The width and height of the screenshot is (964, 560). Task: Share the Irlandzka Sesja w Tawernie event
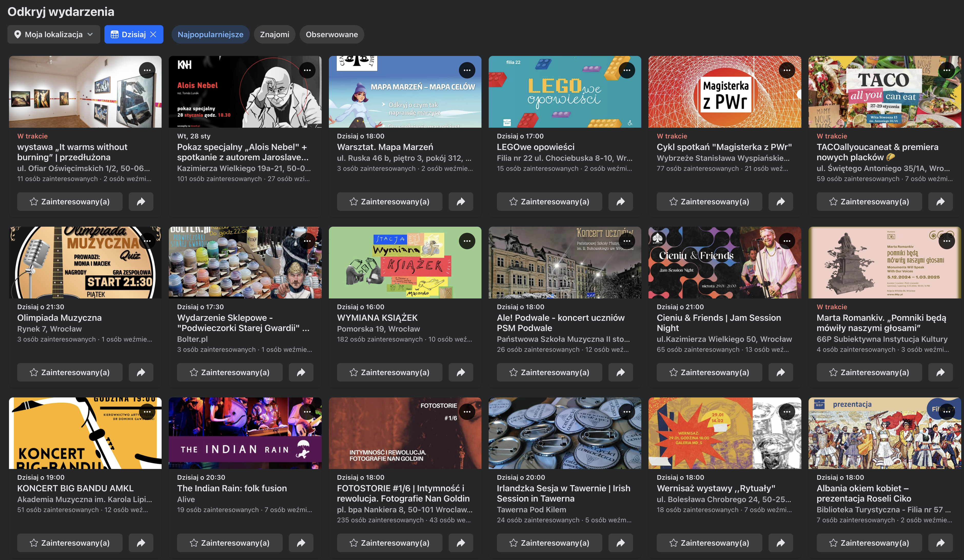621,543
